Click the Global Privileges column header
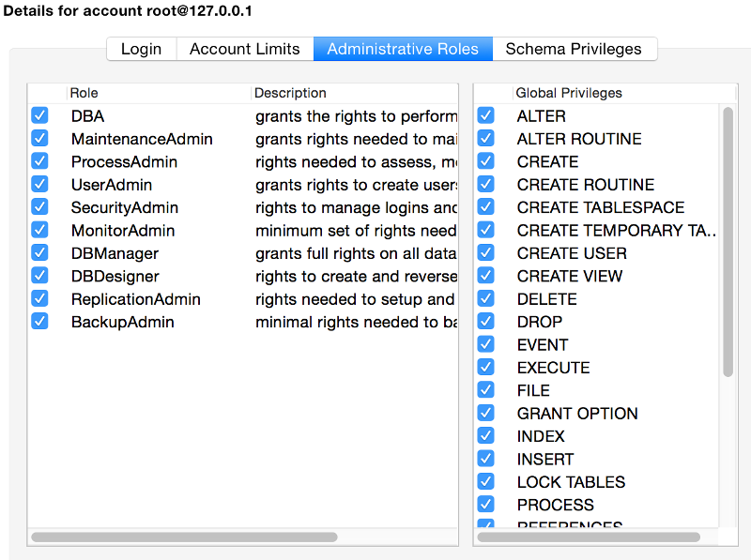Viewport: 751px width, 560px height. 624,93
